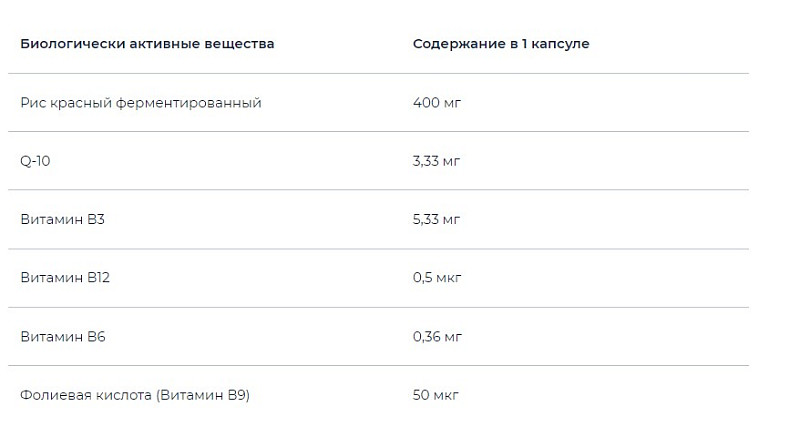800x437 pixels.
Task: Select the '0,5 мкг' value
Action: tap(438, 278)
